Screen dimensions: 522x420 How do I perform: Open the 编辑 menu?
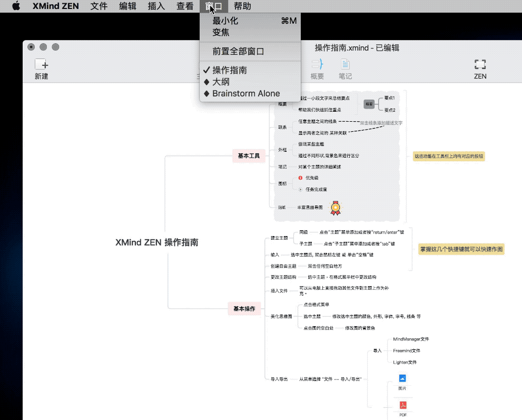127,6
